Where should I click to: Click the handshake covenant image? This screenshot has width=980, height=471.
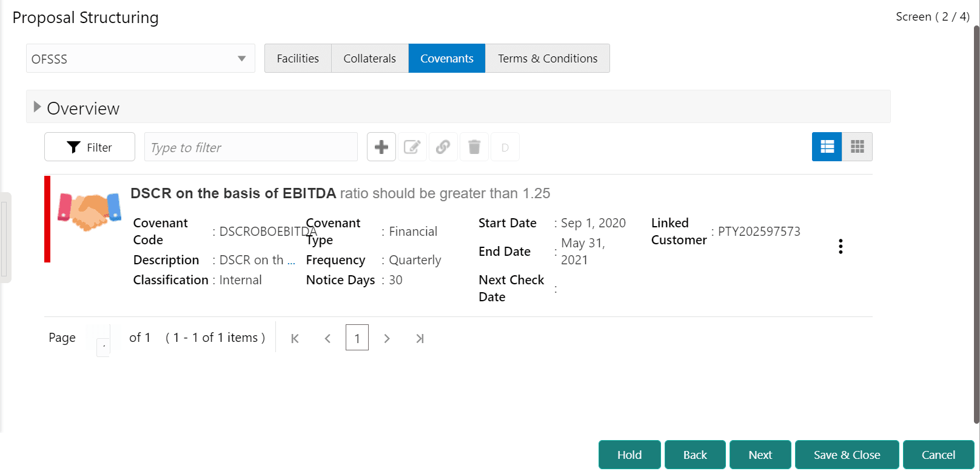click(90, 212)
